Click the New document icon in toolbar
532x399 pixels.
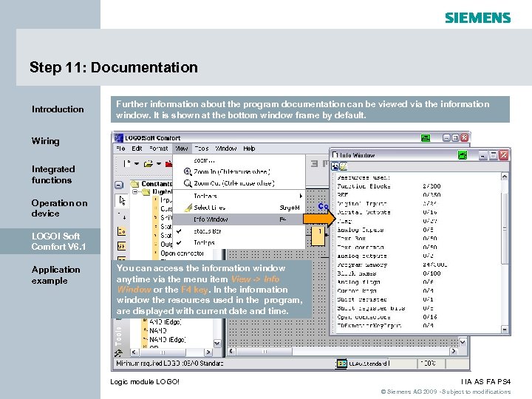pos(127,164)
